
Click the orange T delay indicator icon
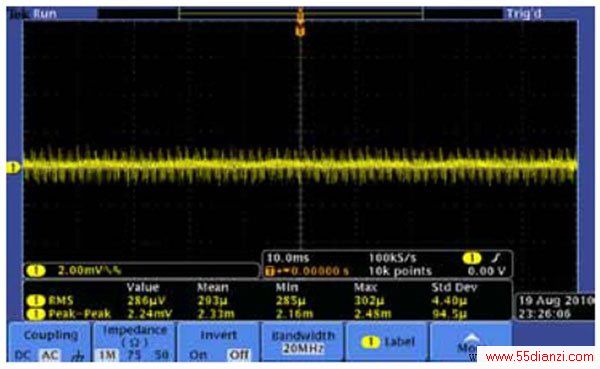(x=270, y=271)
